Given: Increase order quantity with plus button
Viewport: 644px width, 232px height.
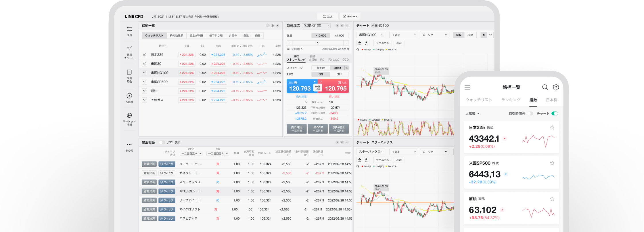Looking at the screenshot, I should point(346,43).
